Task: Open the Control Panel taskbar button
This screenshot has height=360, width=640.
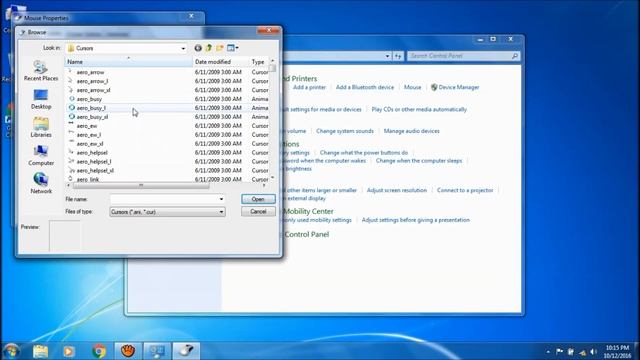Action: 157,351
